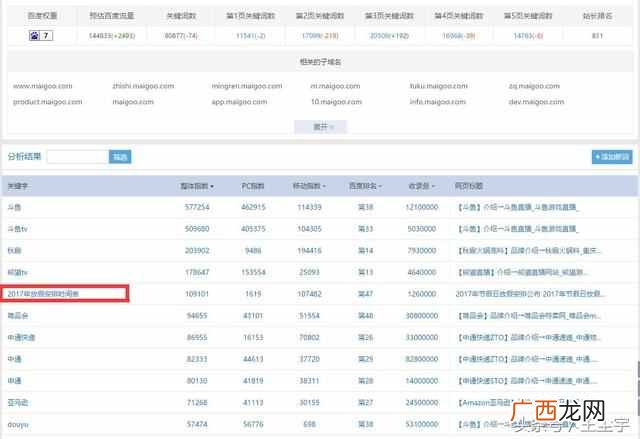Sort by 收录量 column dropdown arrow

(x=433, y=186)
